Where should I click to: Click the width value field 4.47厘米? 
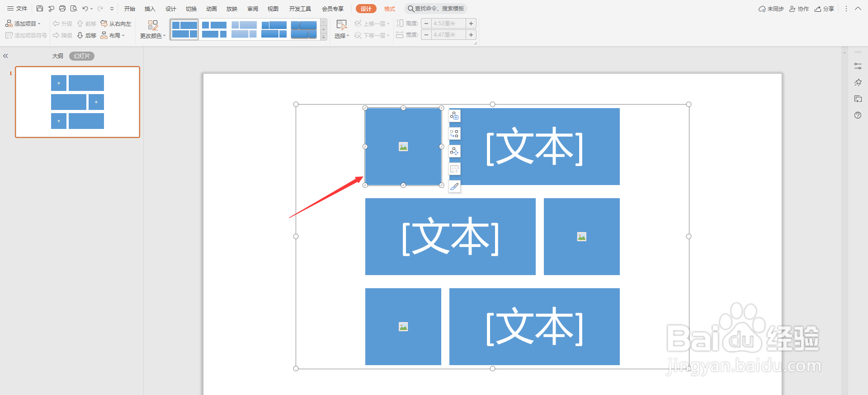(448, 35)
